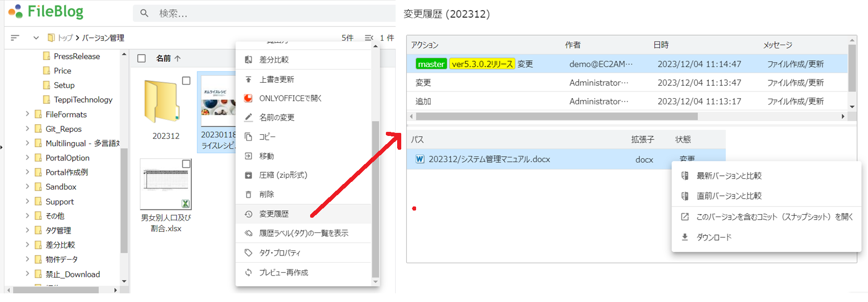Image resolution: width=868 pixels, height=302 pixels.
Task: Click the トップ breadcrumb link
Action: [65, 38]
